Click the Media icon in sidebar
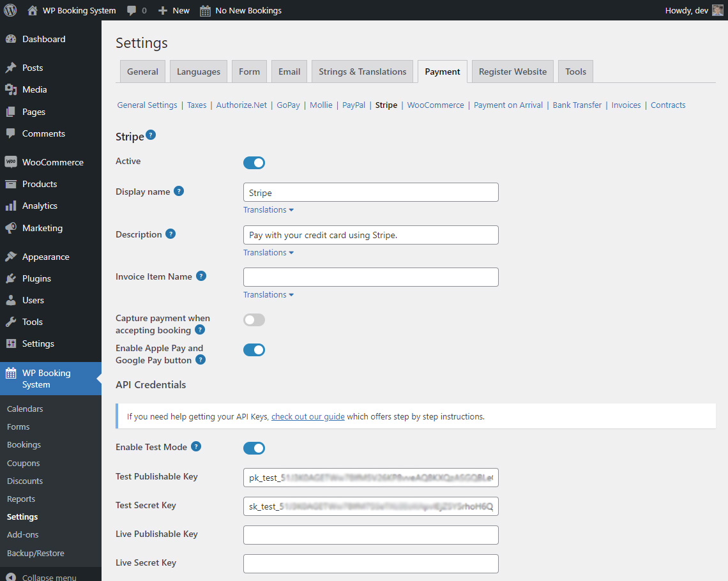This screenshot has height=581, width=728. coord(11,89)
